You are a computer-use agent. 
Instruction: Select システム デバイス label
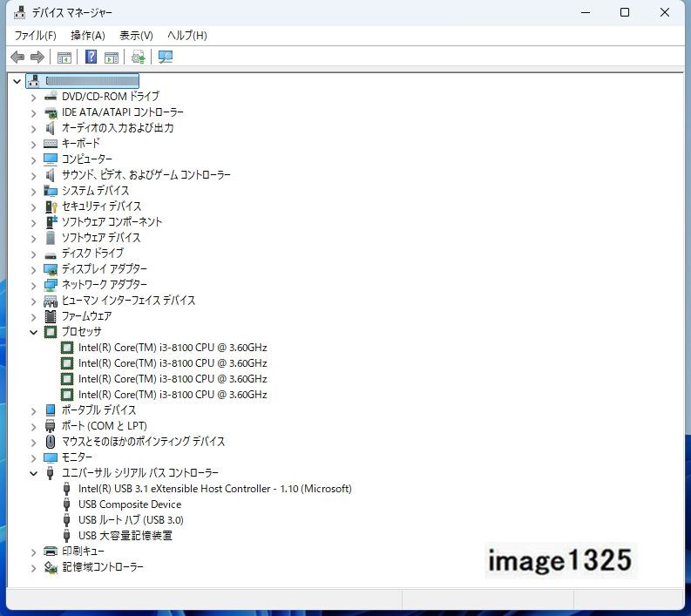point(95,191)
